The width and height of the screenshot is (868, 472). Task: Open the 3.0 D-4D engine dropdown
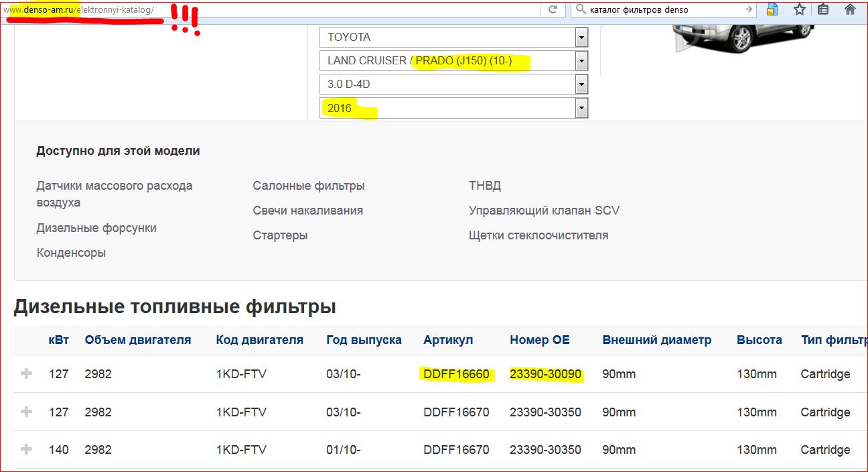[x=581, y=84]
